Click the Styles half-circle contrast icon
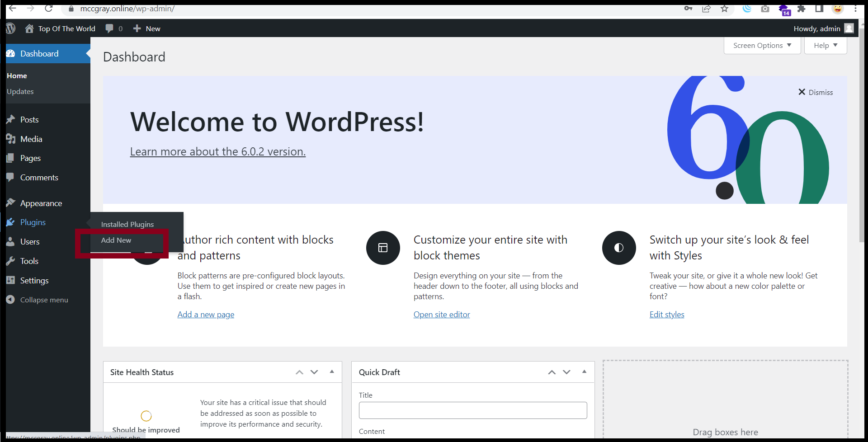Image resolution: width=868 pixels, height=442 pixels. (619, 248)
